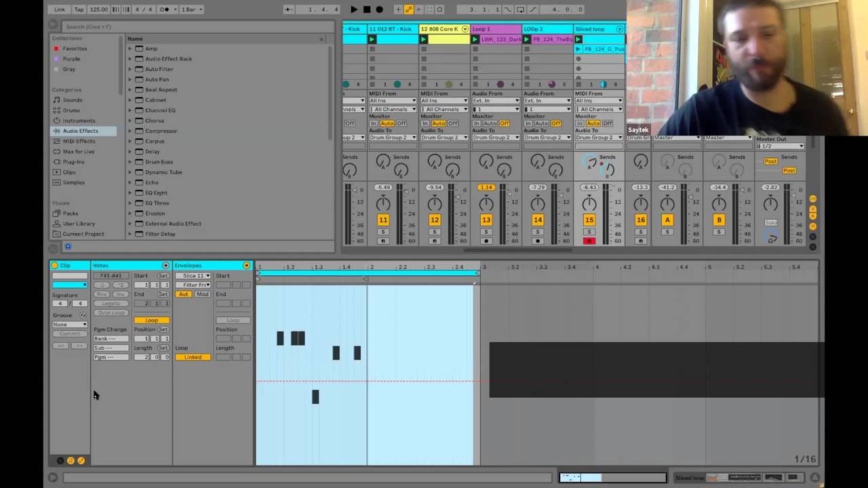Open Samples category in browser
This screenshot has height=488, width=868.
coord(74,182)
